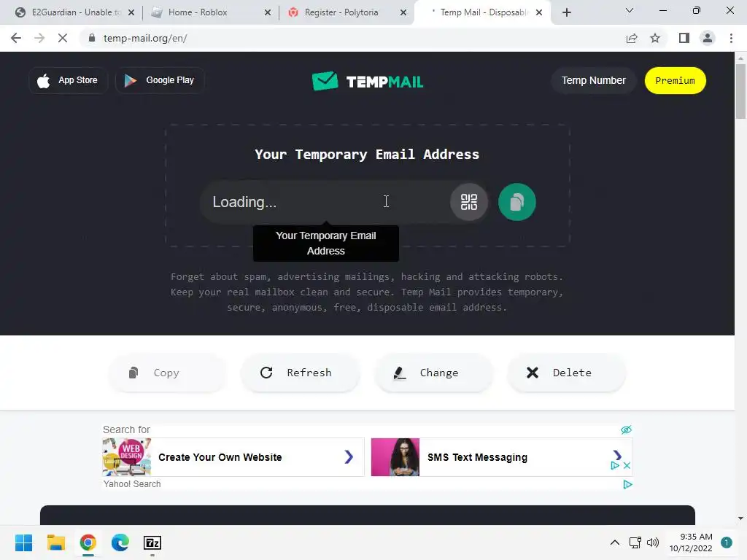Delete the temporary email address
Screen dimensions: 747x560
tap(566, 373)
